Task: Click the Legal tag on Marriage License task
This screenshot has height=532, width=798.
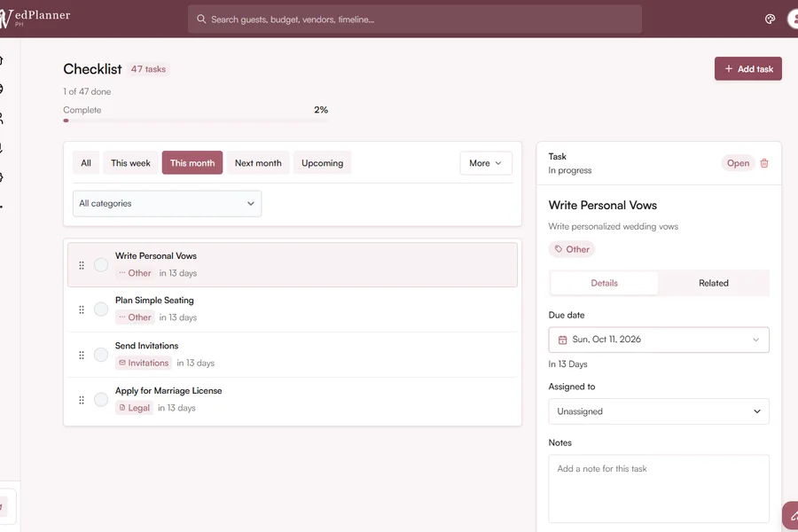Action: point(135,407)
